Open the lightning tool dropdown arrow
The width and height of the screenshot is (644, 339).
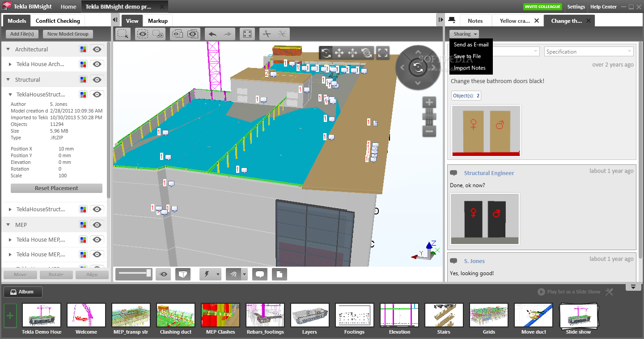(218, 274)
